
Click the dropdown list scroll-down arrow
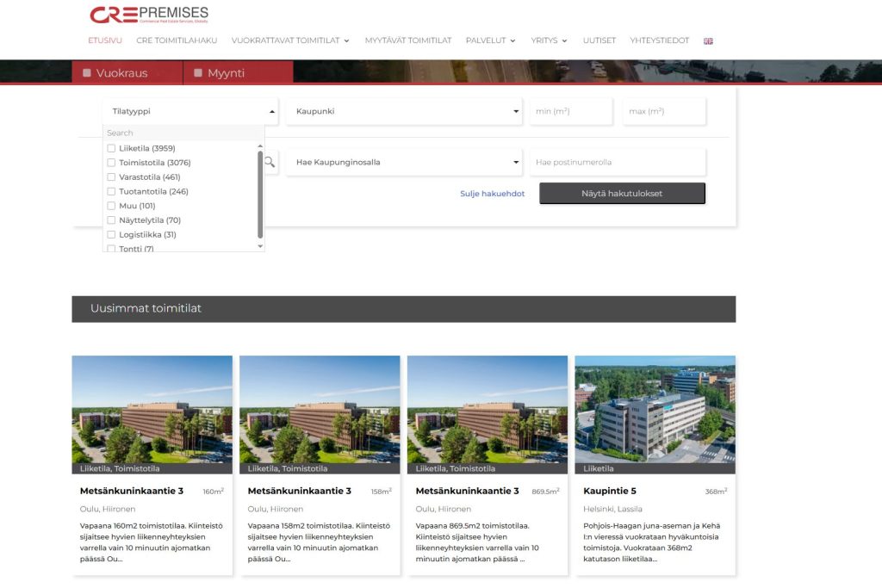pos(260,246)
